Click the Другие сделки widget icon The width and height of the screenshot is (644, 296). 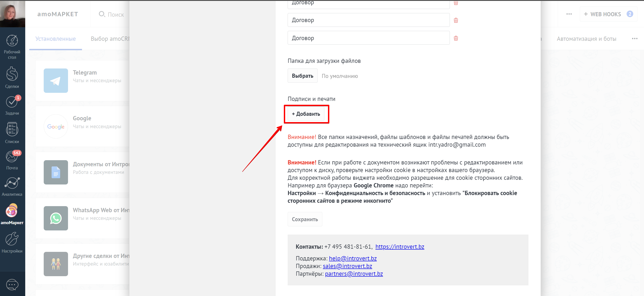pos(56,264)
